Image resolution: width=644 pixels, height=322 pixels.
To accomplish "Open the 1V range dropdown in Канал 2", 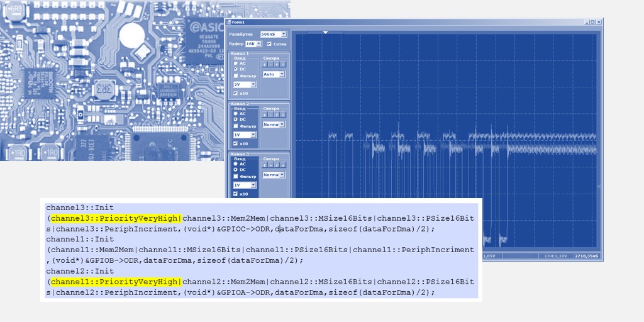I will [253, 135].
